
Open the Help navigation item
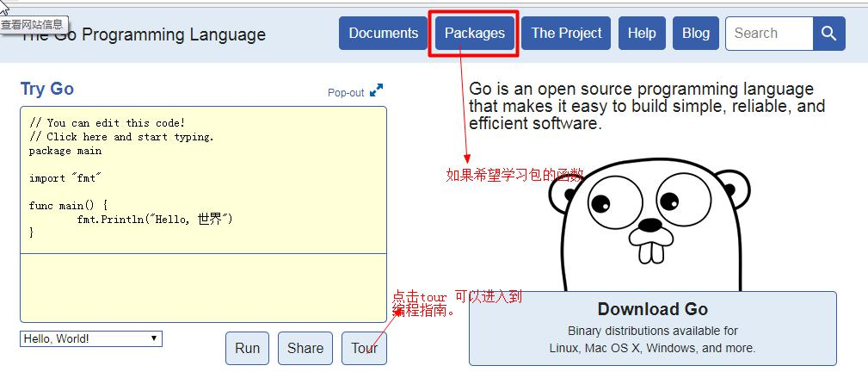pos(641,34)
